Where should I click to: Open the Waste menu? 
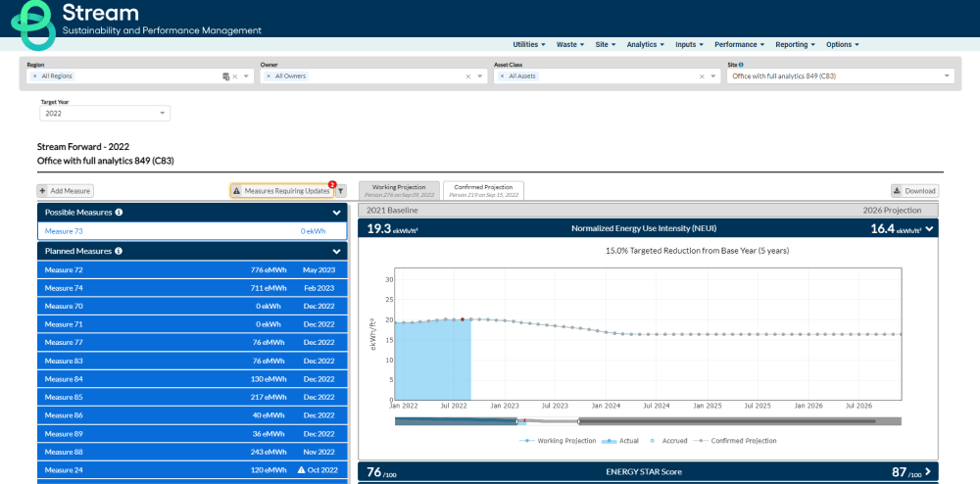click(570, 45)
